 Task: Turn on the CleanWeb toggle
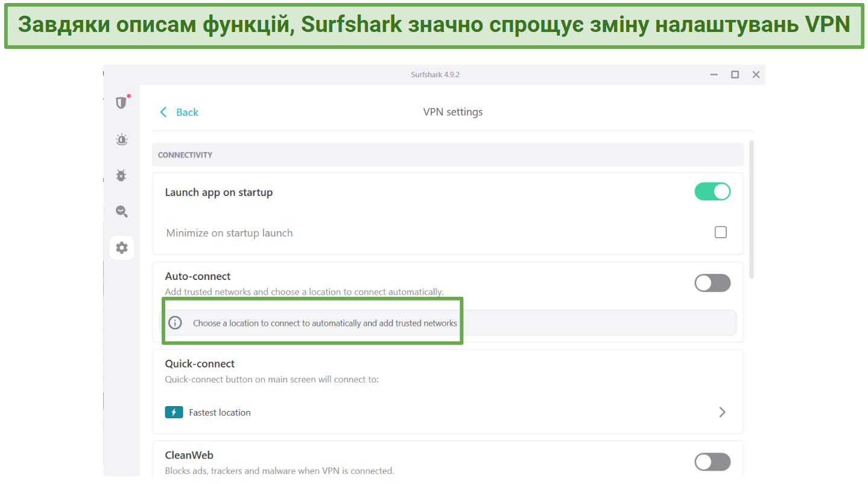[712, 462]
